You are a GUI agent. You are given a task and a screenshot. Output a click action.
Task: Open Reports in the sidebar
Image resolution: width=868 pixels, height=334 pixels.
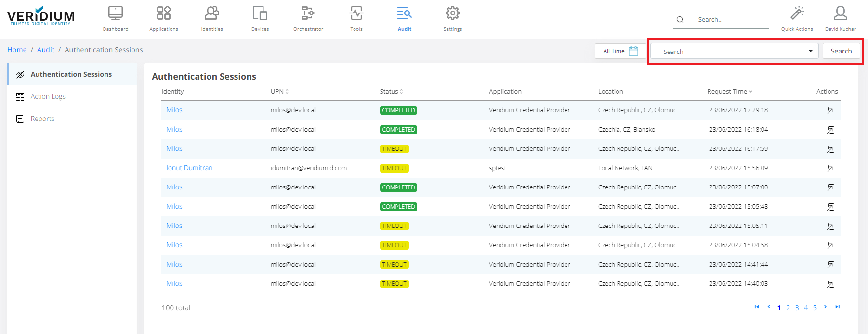coord(42,119)
